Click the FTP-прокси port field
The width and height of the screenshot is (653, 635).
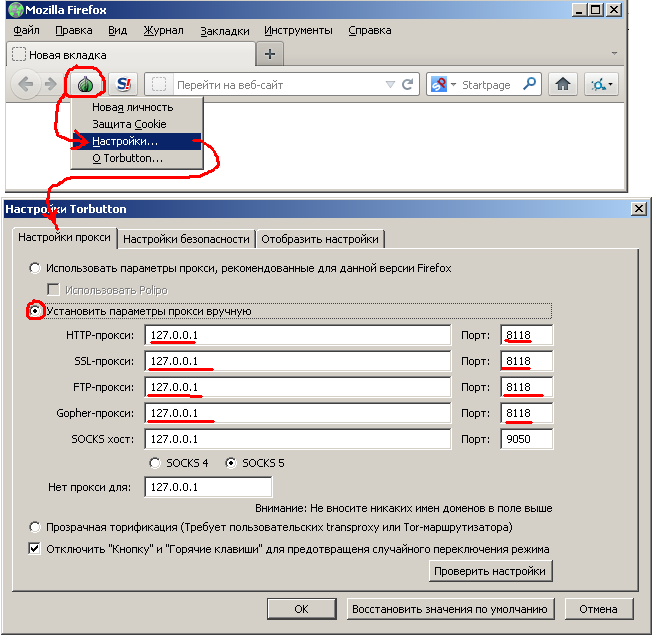(527, 387)
